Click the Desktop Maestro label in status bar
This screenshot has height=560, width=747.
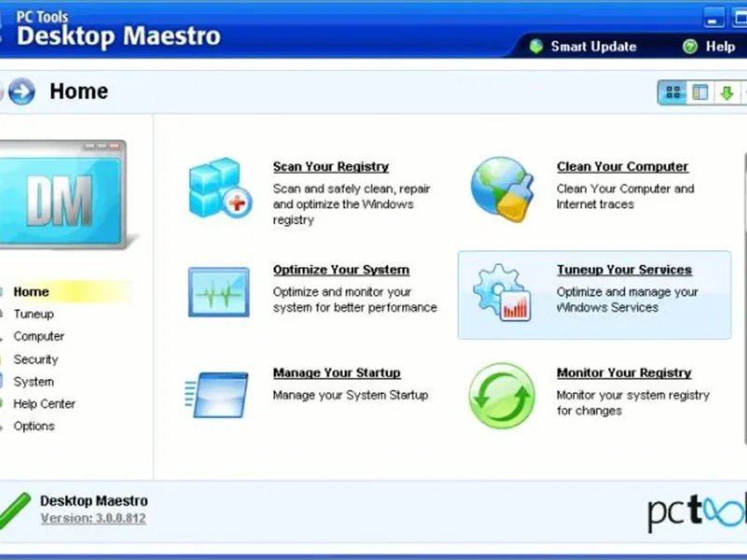[94, 500]
